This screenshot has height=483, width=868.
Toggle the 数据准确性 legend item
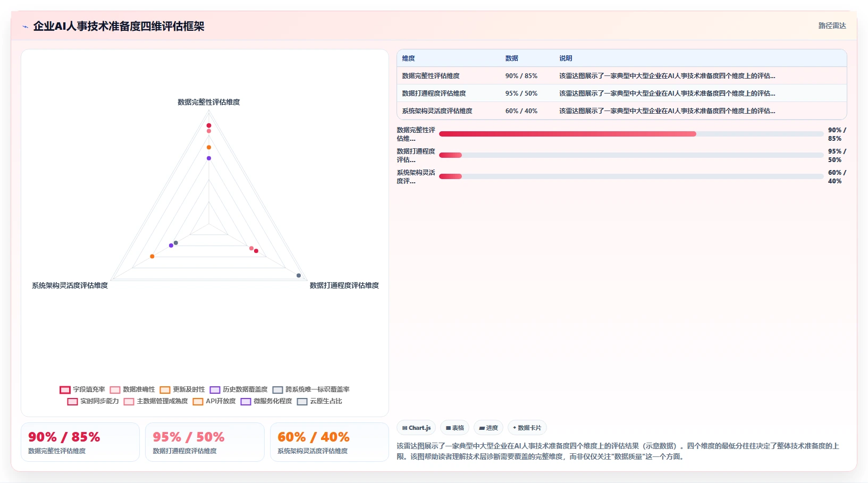[x=132, y=389]
